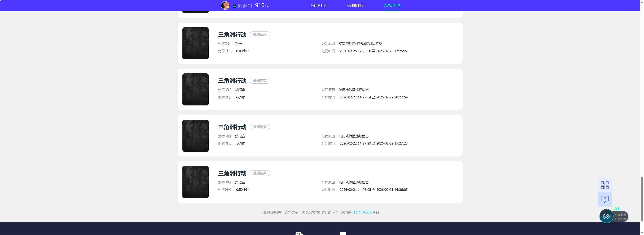
Task: Click the 6小时 duration value
Action: pyautogui.click(x=240, y=97)
